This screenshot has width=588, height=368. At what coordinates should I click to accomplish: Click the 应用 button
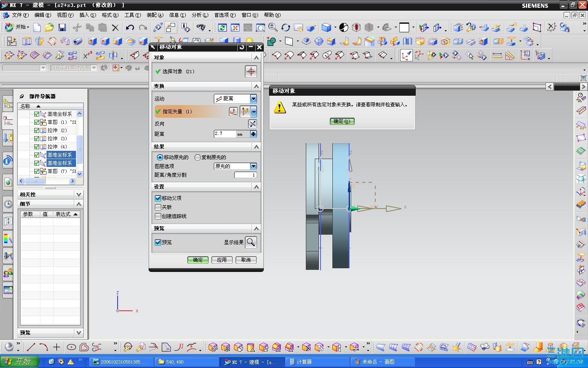pos(222,260)
